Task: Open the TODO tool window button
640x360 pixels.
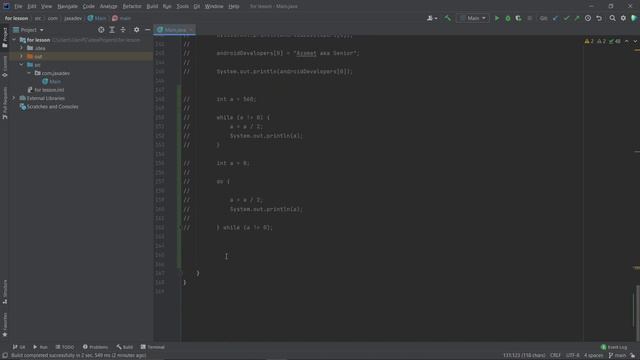Action: tap(65, 347)
